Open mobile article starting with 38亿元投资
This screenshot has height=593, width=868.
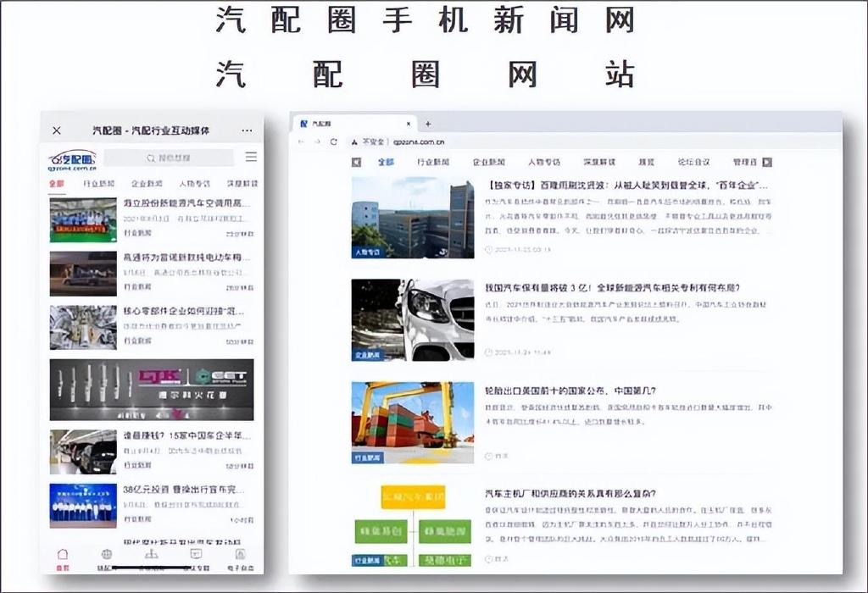184,490
